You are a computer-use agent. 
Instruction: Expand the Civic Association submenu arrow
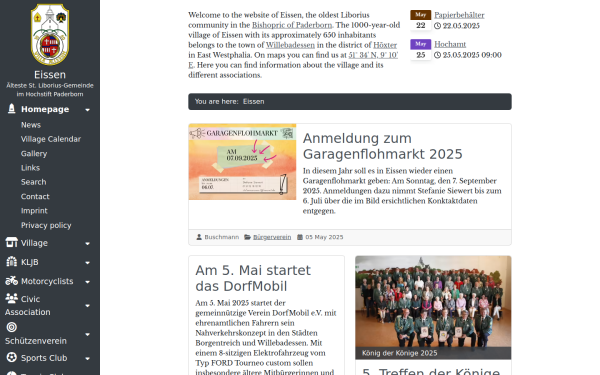88,306
